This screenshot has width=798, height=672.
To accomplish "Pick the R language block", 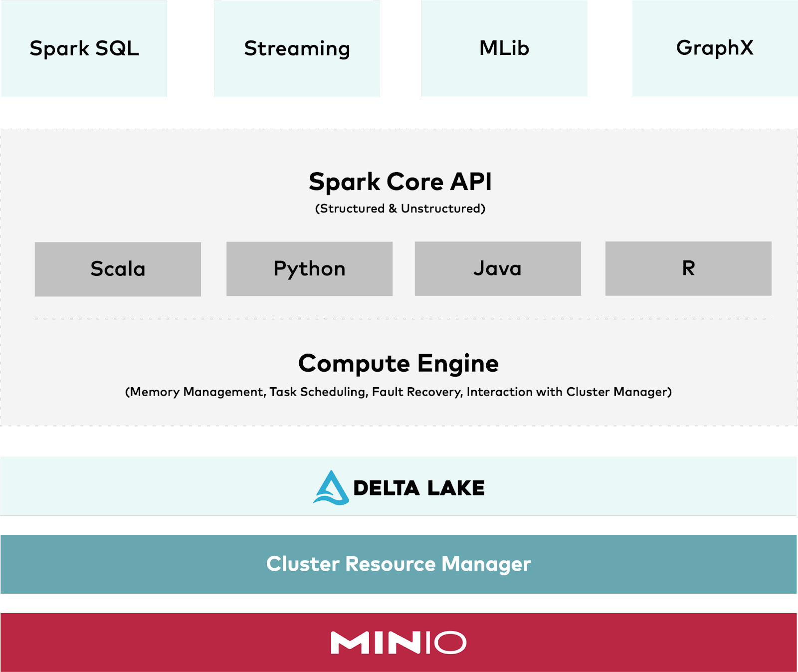I will click(688, 268).
